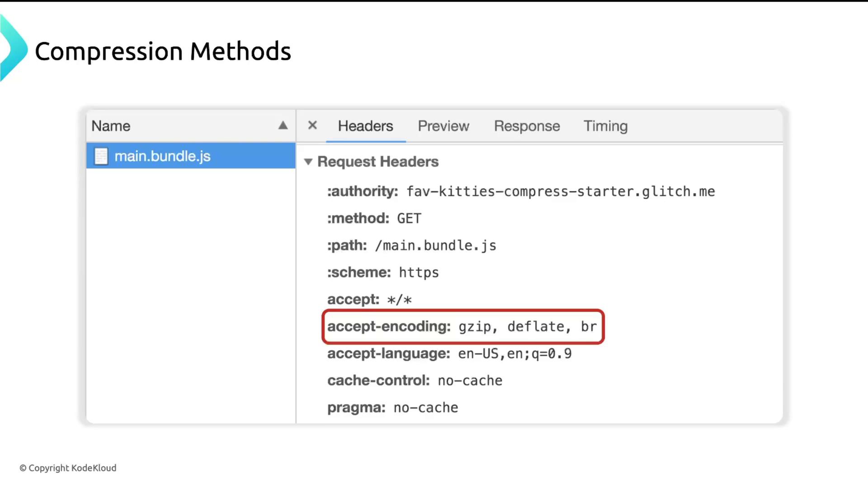Screen dimensions: 868x488
Task: Select the Headers tab
Action: (x=365, y=126)
